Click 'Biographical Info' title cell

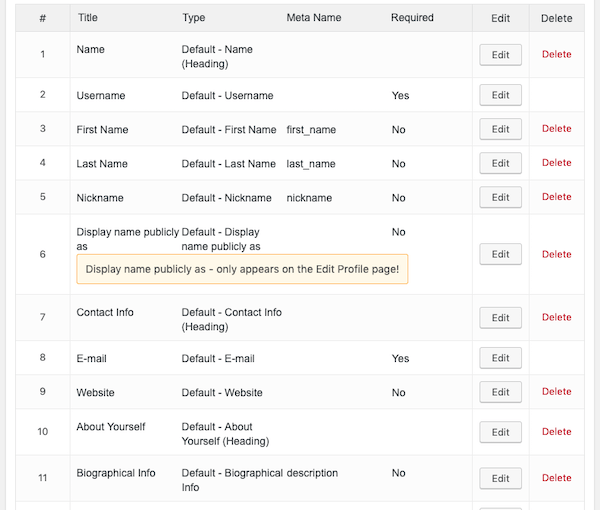click(116, 473)
